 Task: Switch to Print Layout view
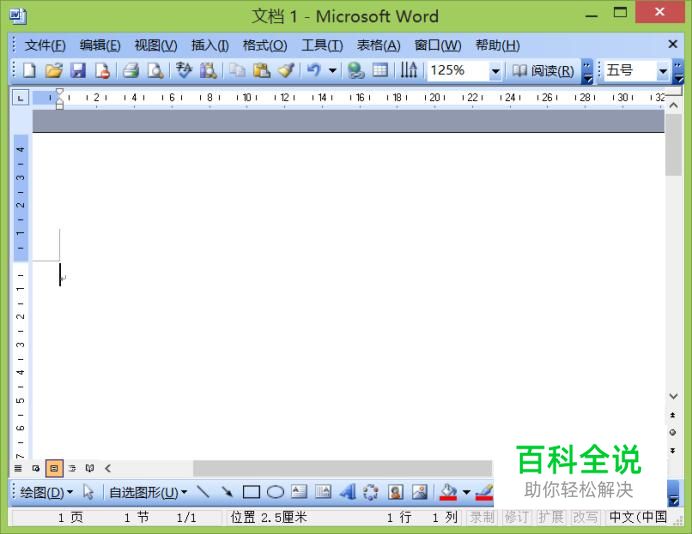pyautogui.click(x=54, y=468)
